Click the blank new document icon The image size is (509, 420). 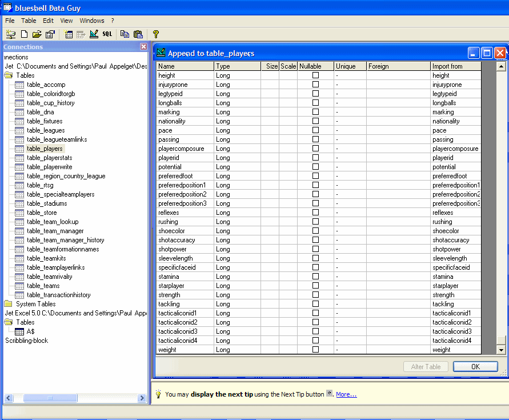[24, 34]
